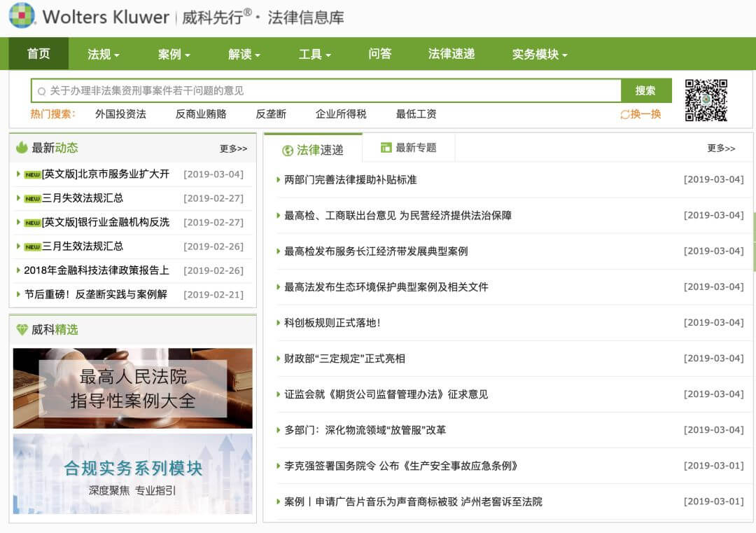
Task: Click the 搜索 search button
Action: click(645, 90)
